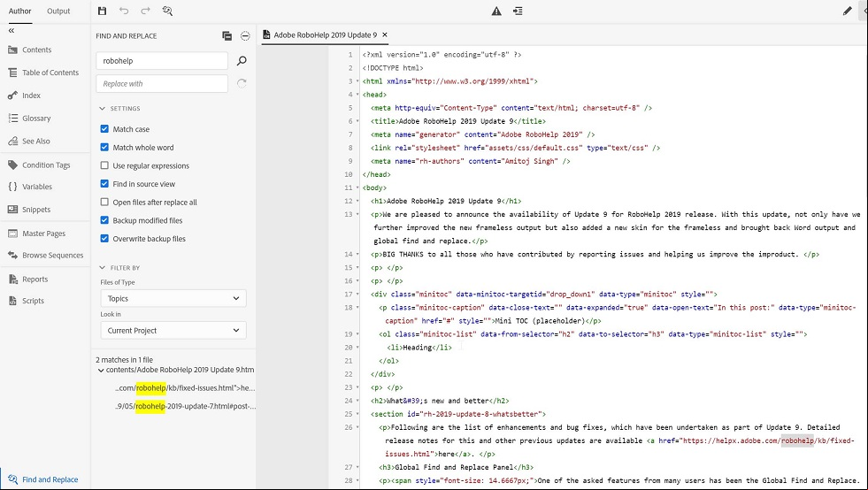Viewport: 868px width, 490px height.
Task: Click the open-in-new-window icon in Find panel
Action: pos(227,36)
